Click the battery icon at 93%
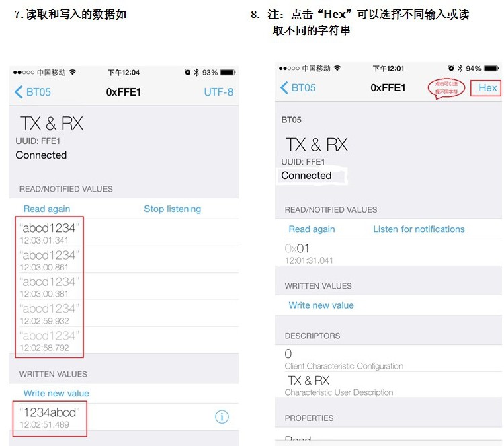Viewport: 504px width, 446px height. [228, 73]
